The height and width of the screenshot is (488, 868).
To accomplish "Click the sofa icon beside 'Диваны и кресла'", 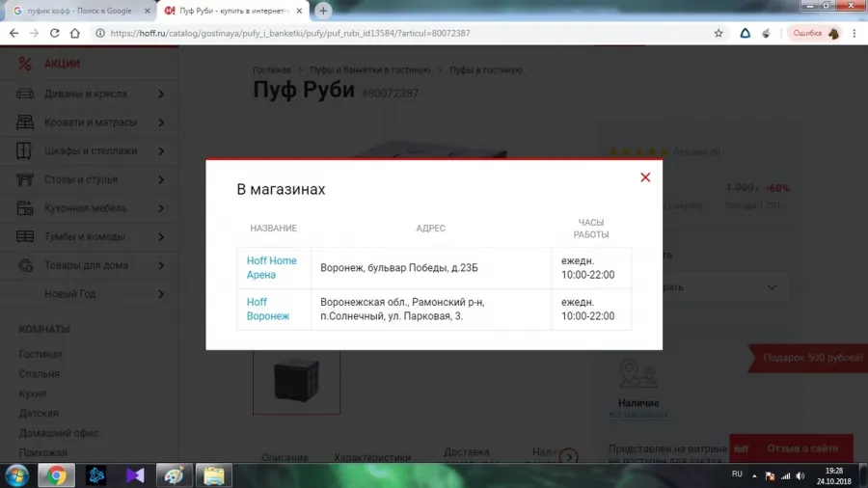I will 25,95.
